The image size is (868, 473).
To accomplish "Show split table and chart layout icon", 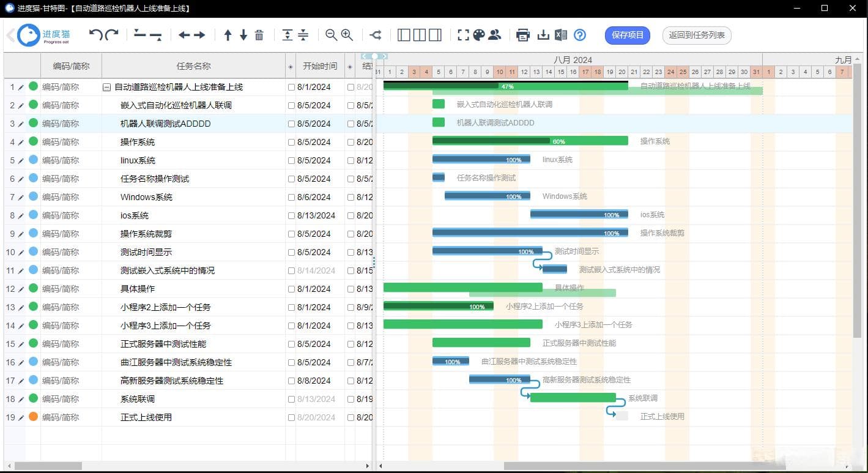I will tap(420, 35).
